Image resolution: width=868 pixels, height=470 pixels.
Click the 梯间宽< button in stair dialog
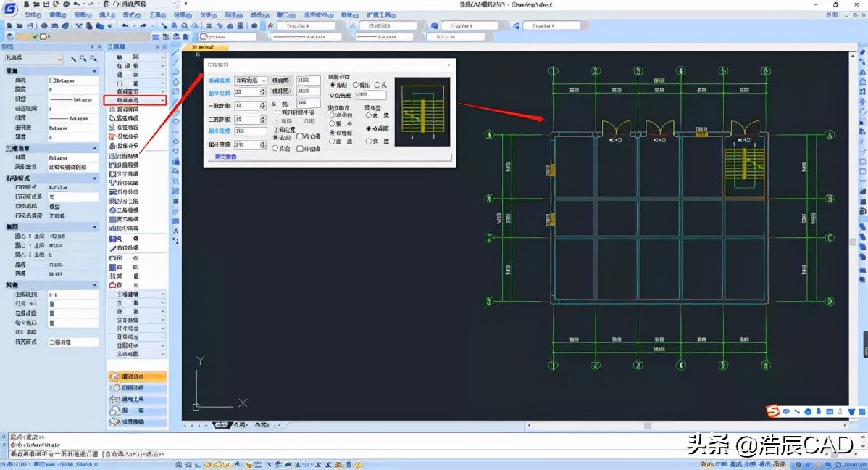point(281,80)
